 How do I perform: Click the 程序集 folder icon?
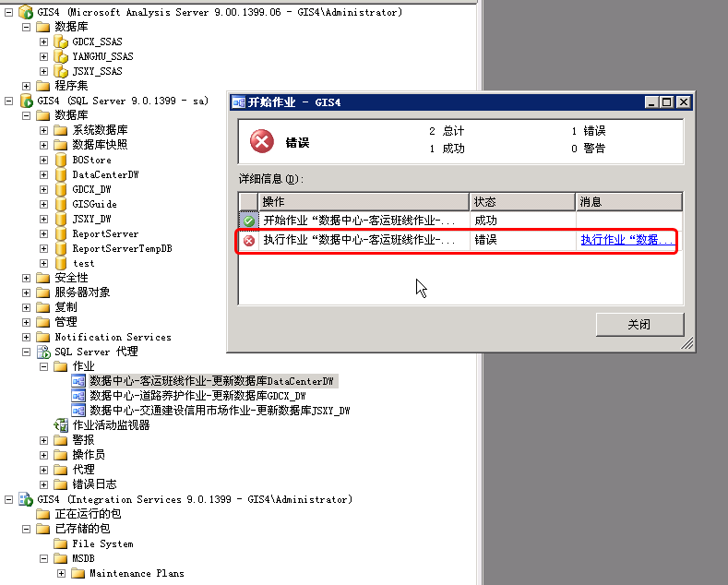[x=43, y=86]
